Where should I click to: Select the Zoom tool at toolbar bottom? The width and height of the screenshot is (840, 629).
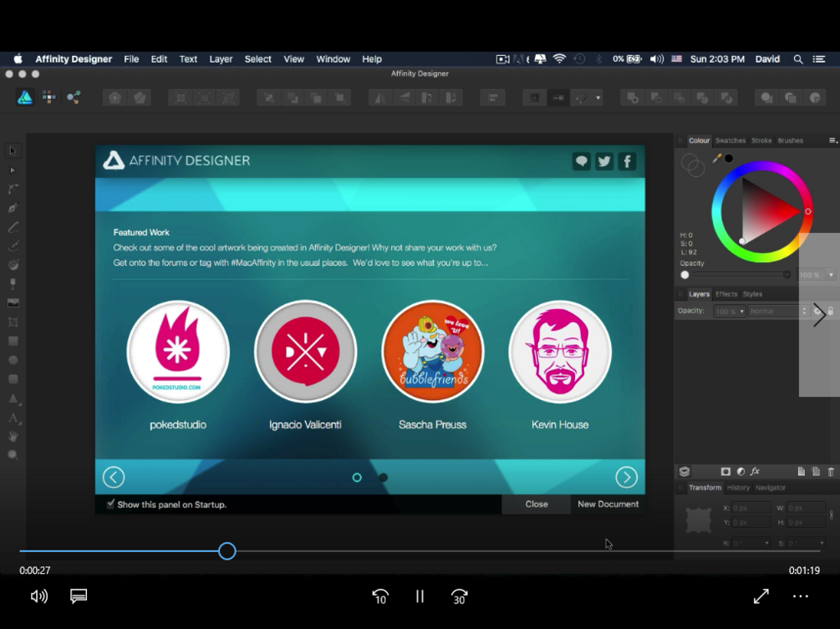click(x=13, y=455)
